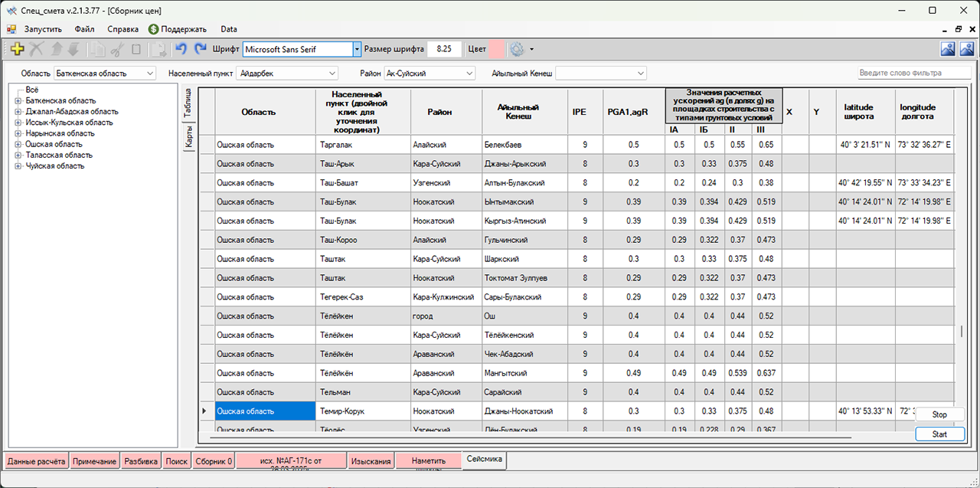Click the left picture icon at top right

(x=948, y=49)
